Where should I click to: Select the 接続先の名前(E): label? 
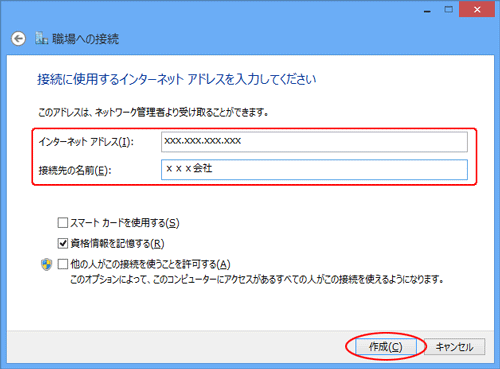[75, 171]
